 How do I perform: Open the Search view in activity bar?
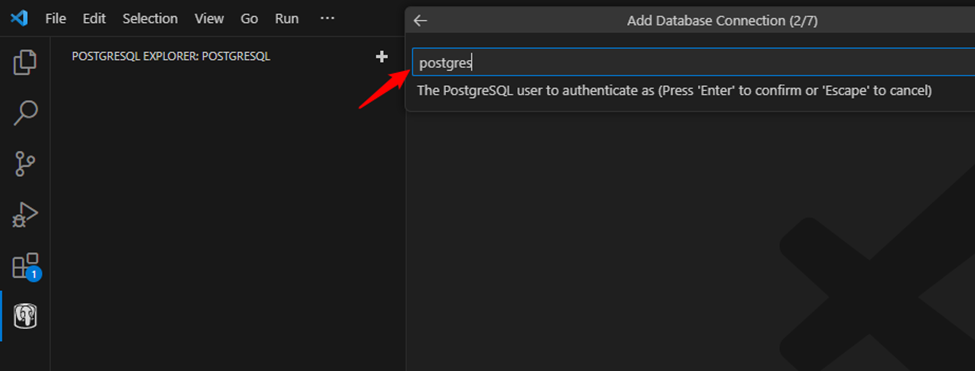click(x=25, y=112)
